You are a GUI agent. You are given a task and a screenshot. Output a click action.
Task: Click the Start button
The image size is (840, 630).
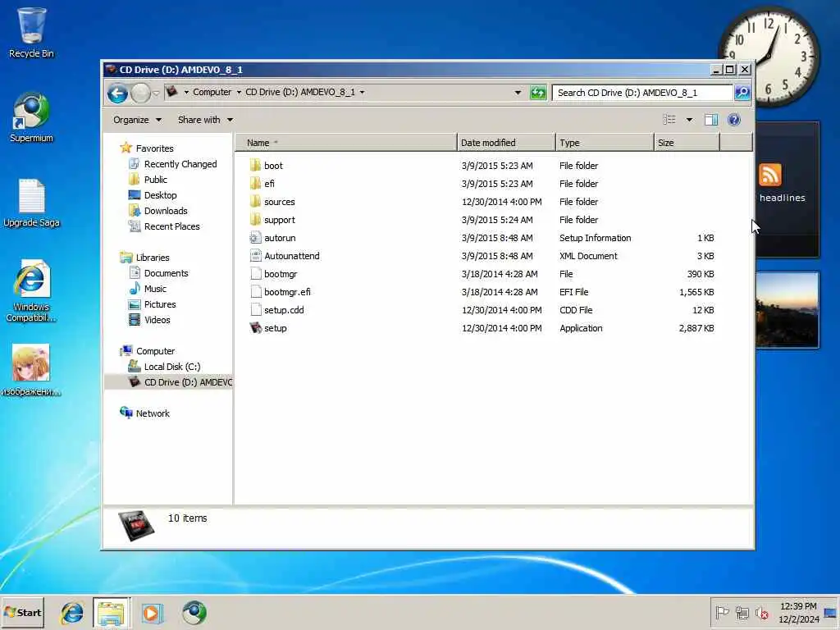22,613
